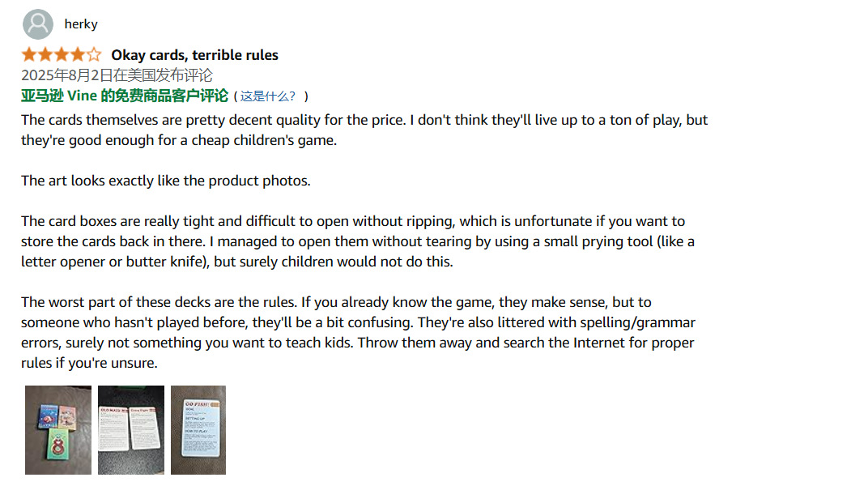The width and height of the screenshot is (868, 486).
Task: Click the "这是什么？" link
Action: (269, 96)
